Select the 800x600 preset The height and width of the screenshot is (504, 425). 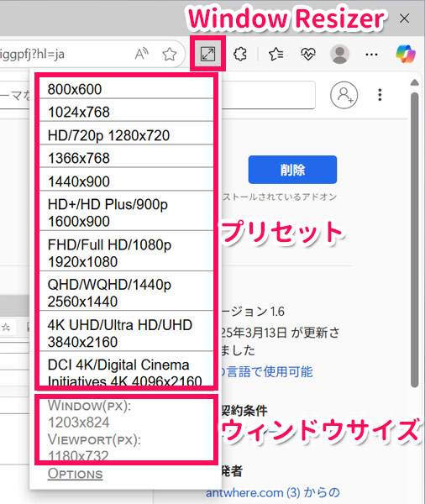point(126,89)
